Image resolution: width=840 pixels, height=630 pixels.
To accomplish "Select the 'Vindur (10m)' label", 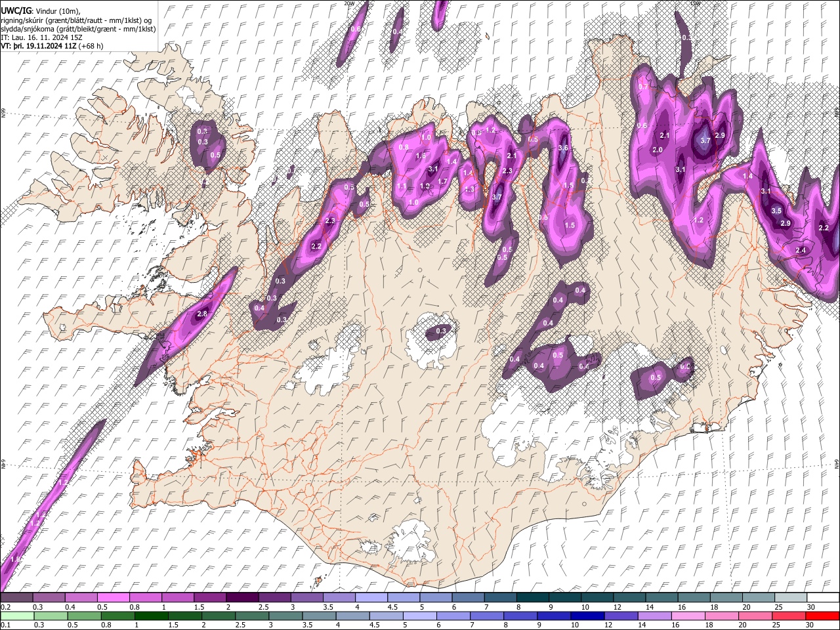I will [58, 11].
